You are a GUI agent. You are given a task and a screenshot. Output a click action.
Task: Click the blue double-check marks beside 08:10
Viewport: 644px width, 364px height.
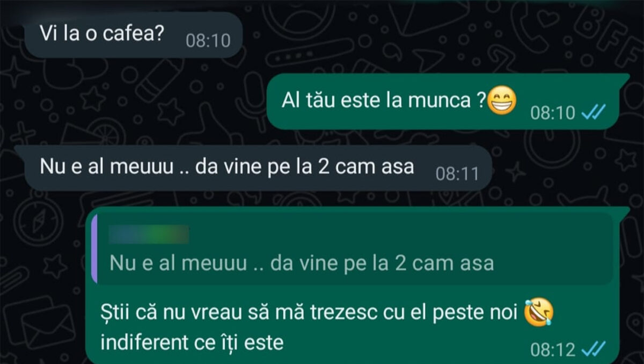point(593,112)
